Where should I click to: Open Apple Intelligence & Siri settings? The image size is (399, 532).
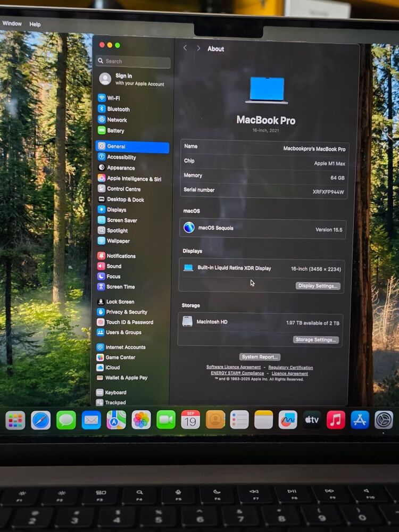click(129, 178)
